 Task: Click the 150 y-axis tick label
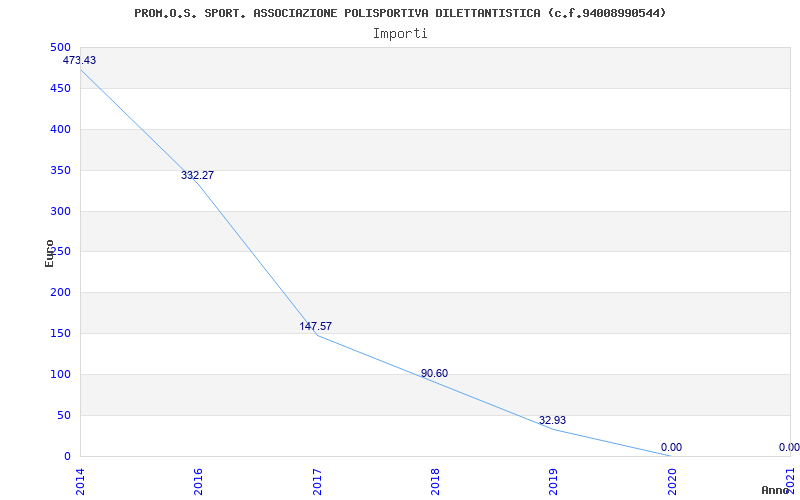click(x=60, y=334)
